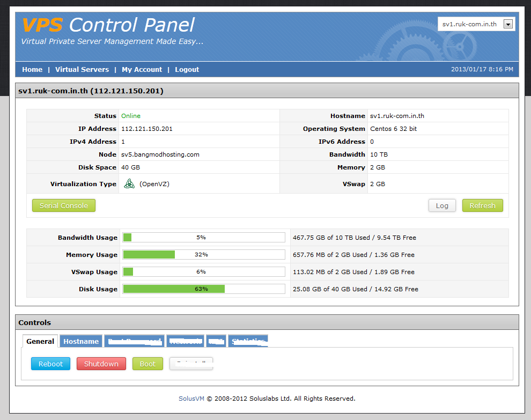Click the Logout link
This screenshot has height=420, width=531.
pos(187,69)
